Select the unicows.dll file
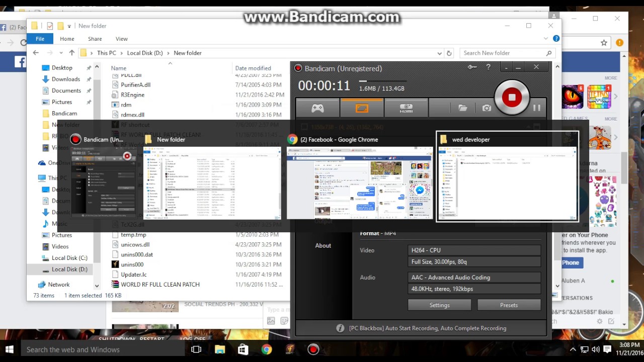Screen dimensions: 644x362 [x=135, y=245]
